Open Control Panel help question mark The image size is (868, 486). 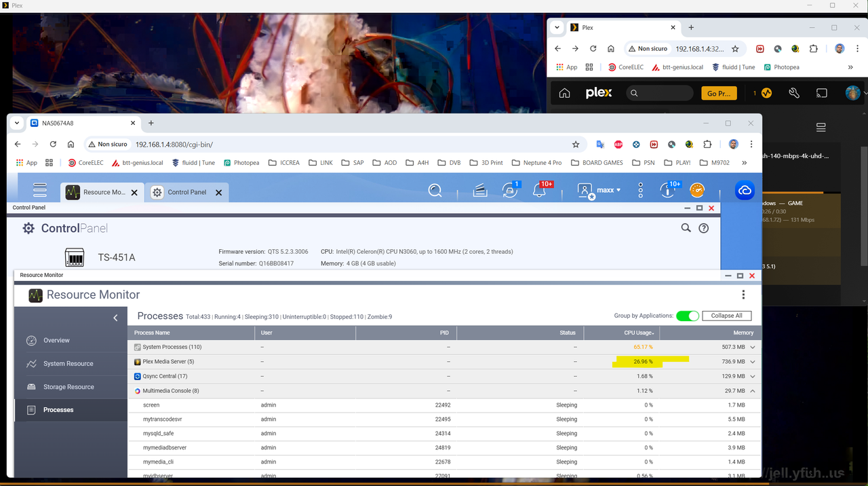pyautogui.click(x=704, y=228)
